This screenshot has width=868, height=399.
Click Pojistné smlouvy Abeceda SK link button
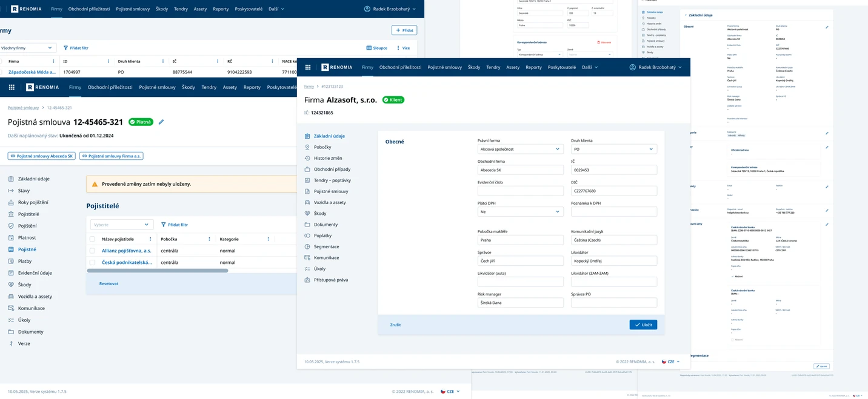(x=42, y=156)
